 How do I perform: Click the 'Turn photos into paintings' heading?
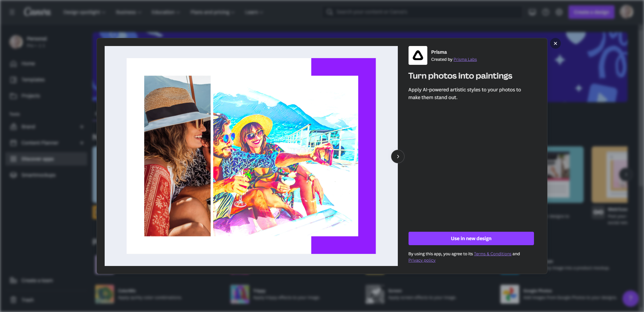click(x=460, y=76)
